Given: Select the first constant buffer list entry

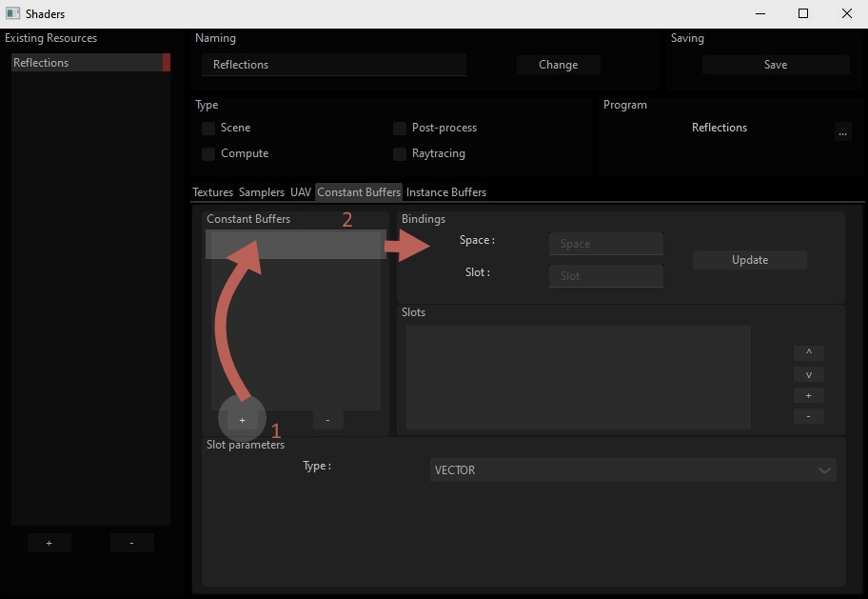Looking at the screenshot, I should pyautogui.click(x=296, y=245).
